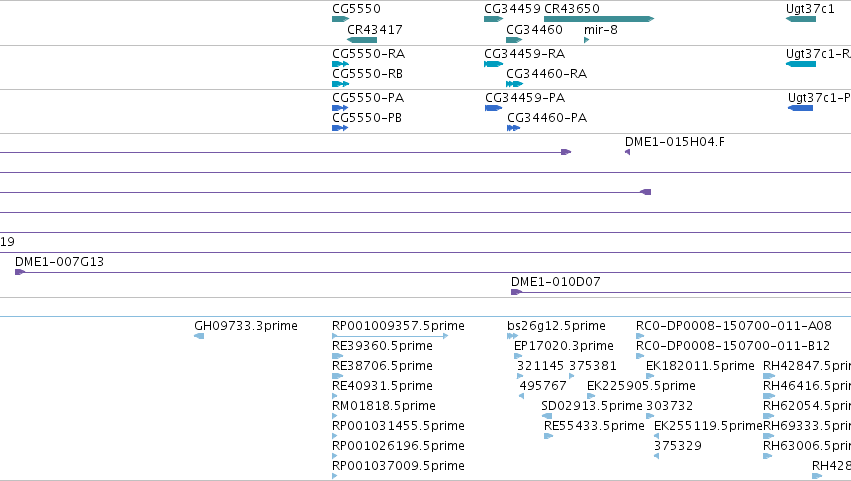Click the RP001009357.5prime EST feature line
This screenshot has height=481, width=851.
point(390,336)
